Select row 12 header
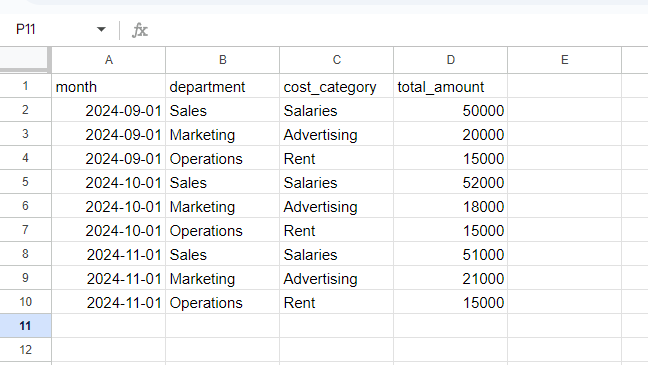The image size is (648, 365). (25, 350)
